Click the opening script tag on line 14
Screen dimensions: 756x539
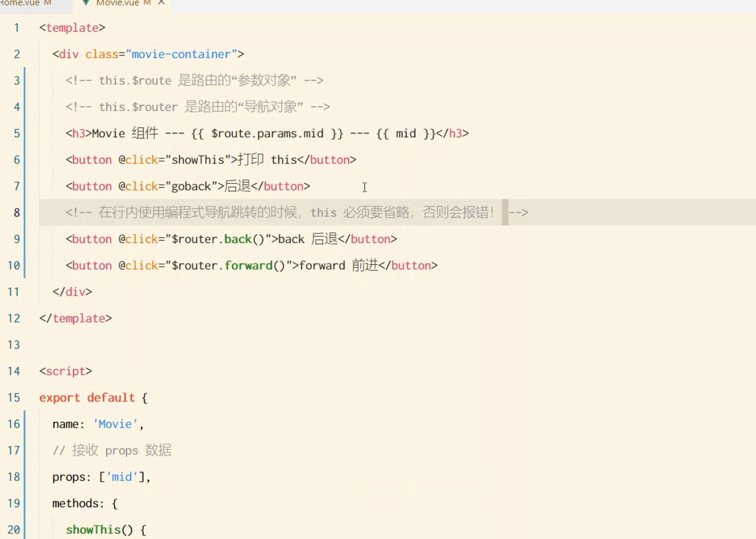(x=65, y=371)
